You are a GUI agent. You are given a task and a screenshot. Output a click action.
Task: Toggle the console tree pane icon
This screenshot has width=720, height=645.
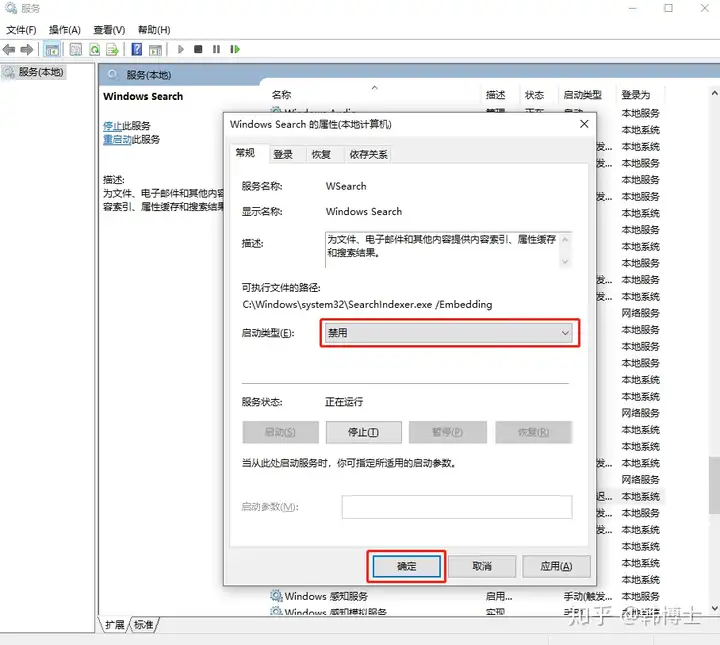[52, 49]
